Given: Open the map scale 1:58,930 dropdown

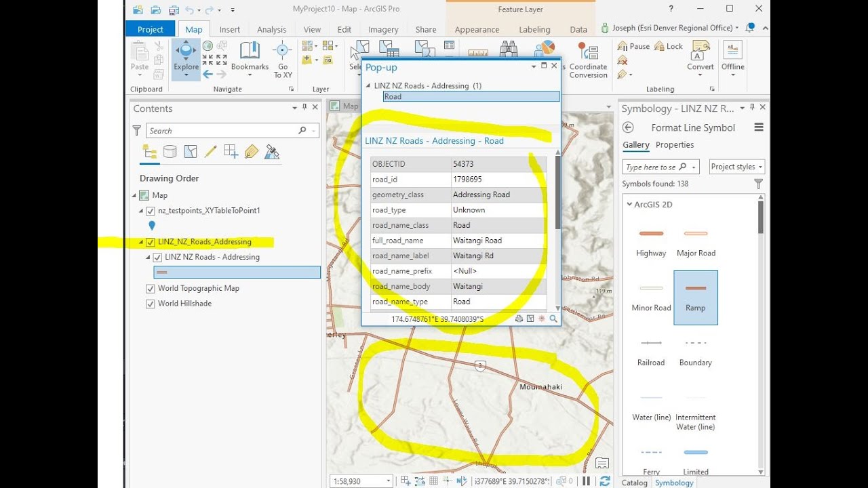Looking at the screenshot, I should 389,481.
